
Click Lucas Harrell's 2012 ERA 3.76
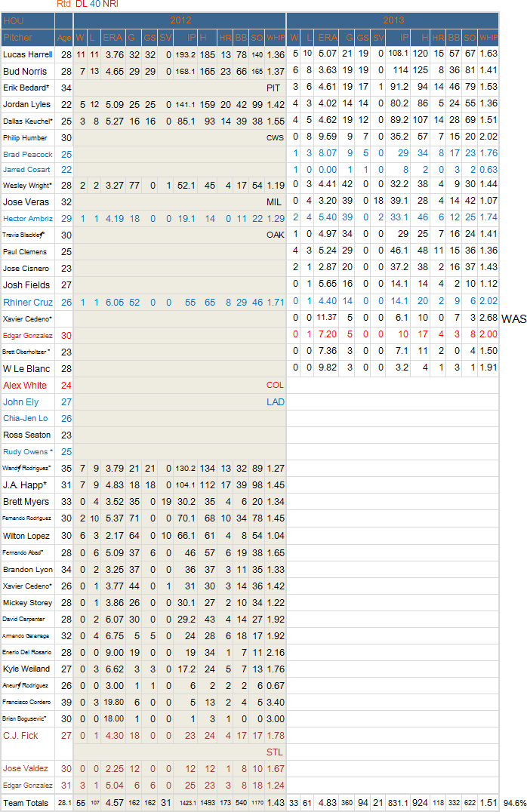pos(115,55)
